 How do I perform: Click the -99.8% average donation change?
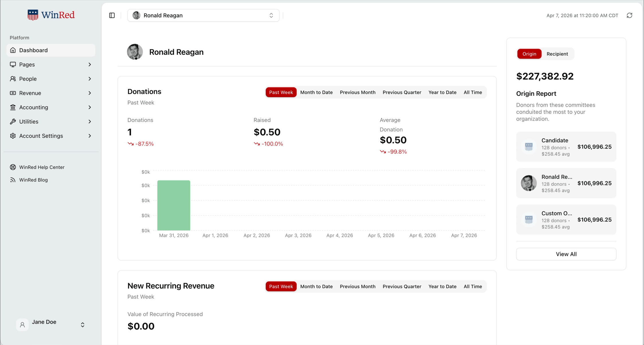click(397, 152)
